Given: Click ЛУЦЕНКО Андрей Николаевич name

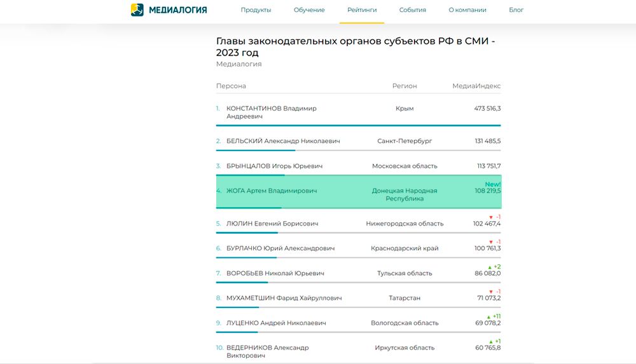Looking at the screenshot, I should pos(276,323).
